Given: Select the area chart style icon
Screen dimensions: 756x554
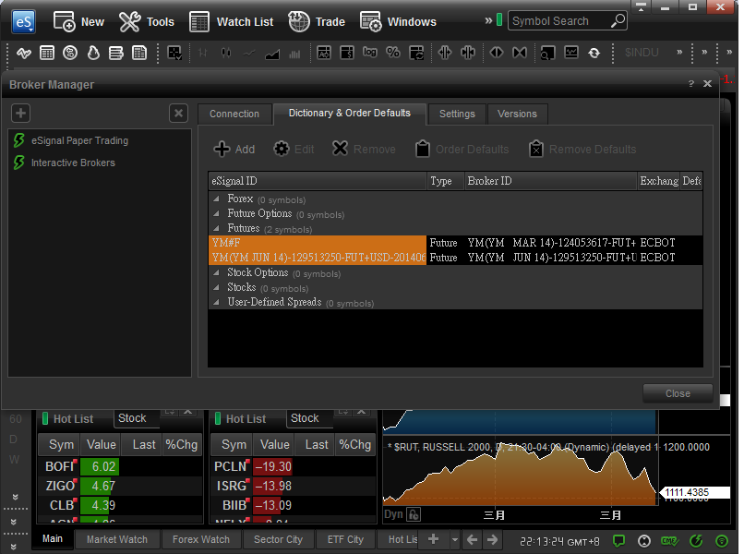Looking at the screenshot, I should point(272,54).
